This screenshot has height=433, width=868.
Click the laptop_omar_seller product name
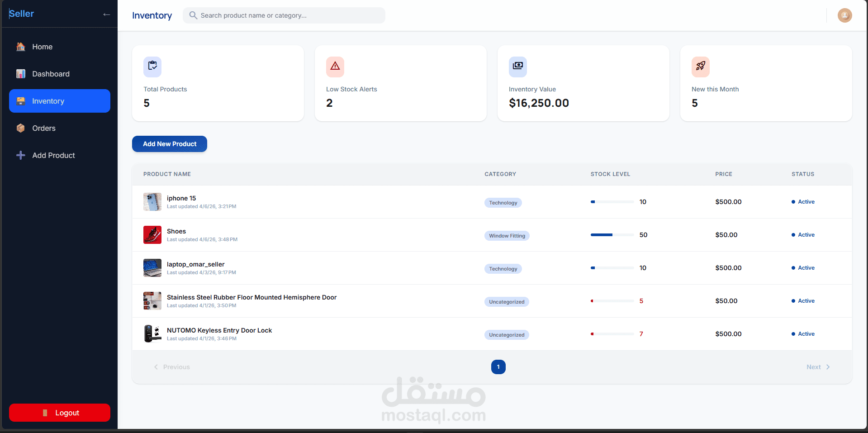point(195,264)
